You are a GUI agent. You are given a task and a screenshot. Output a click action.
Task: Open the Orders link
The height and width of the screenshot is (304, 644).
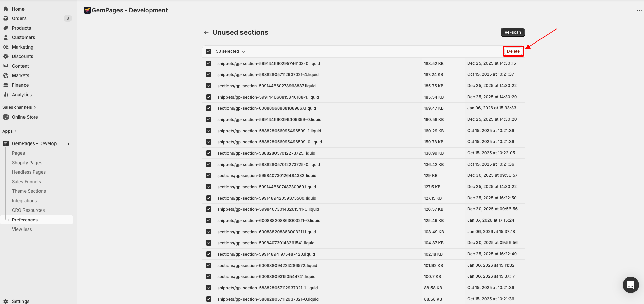(x=19, y=18)
